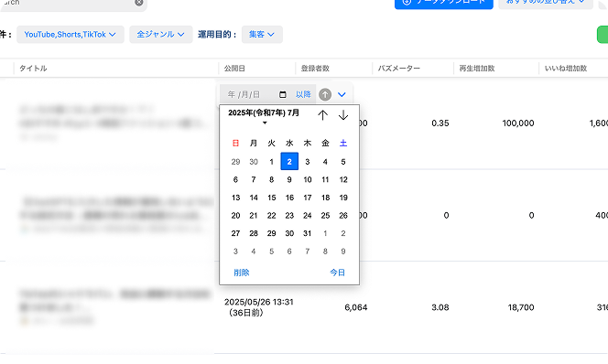The width and height of the screenshot is (608, 364).
Task: Sort by the 再生増加数 column header
Action: [477, 69]
